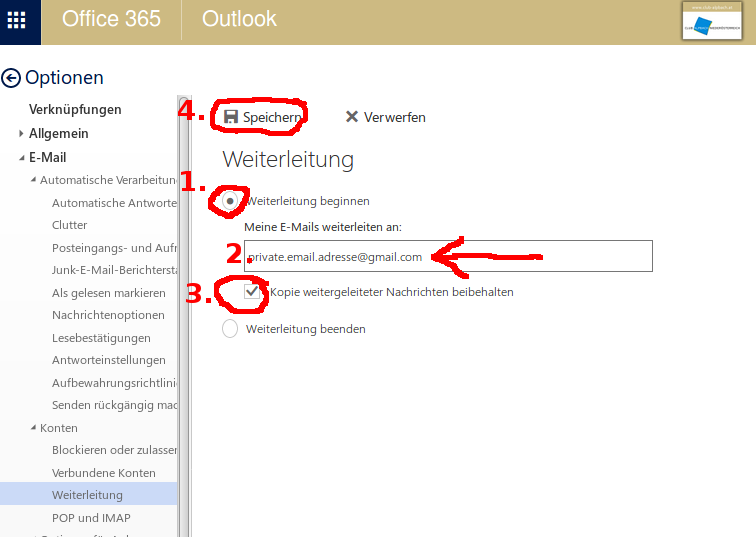Select Automatische Verarbeitung in the tree
756x537 pixels.
pyautogui.click(x=108, y=180)
